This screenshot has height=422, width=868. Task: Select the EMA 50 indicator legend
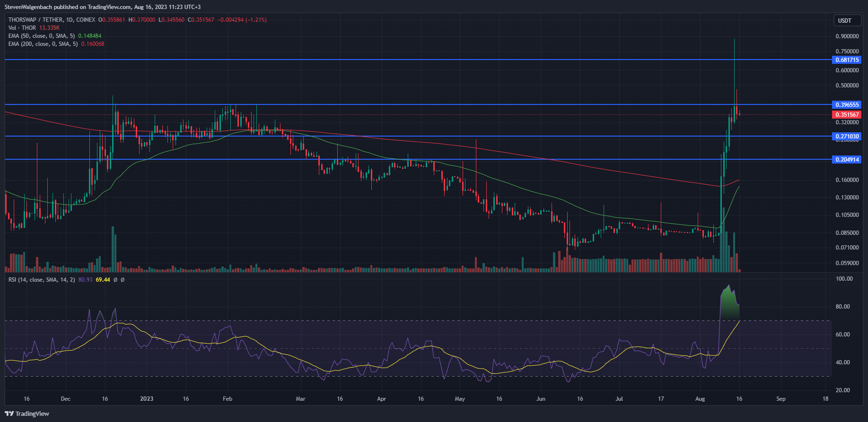[x=41, y=36]
